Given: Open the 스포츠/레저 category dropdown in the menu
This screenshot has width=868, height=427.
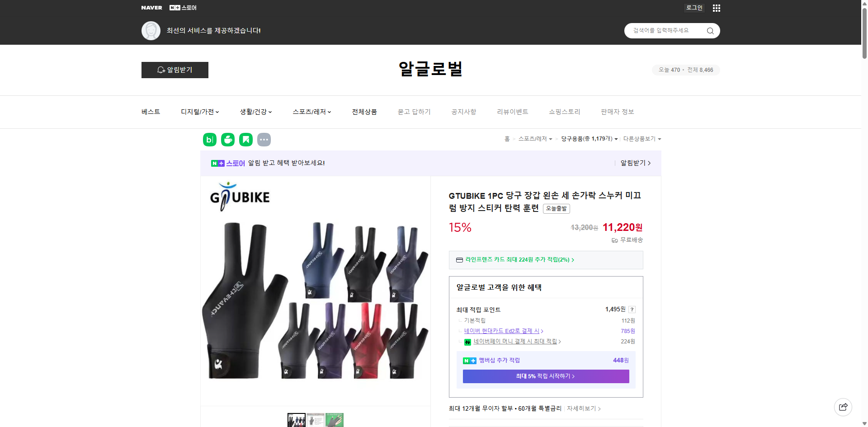Looking at the screenshot, I should coord(311,112).
